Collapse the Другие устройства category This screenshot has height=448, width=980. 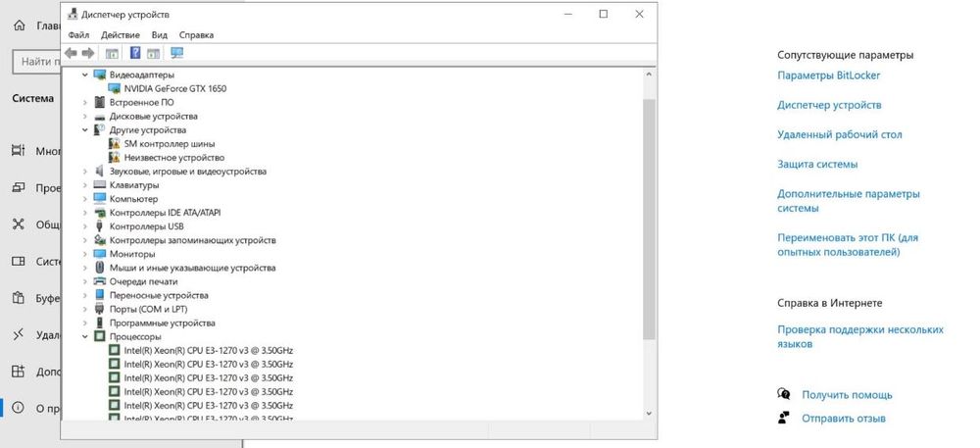point(85,130)
